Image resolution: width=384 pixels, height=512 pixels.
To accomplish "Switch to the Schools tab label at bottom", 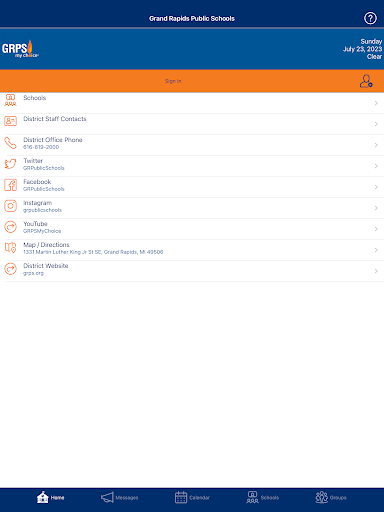I will [270, 498].
